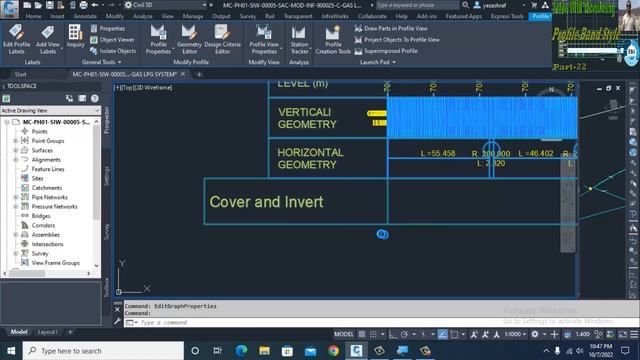640x360 pixels.
Task: Toggle grid display in status bar
Action: click(x=362, y=334)
